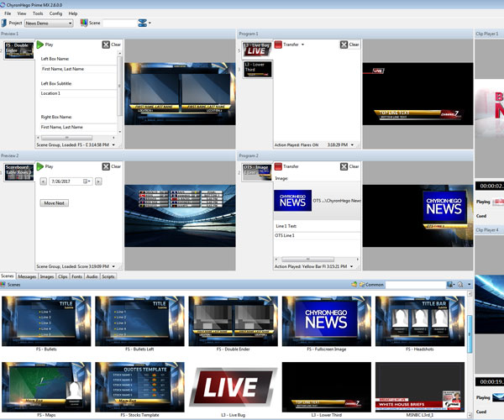Screen dimensions: 504x420
Task: Open the Tools menu
Action: pyautogui.click(x=38, y=13)
